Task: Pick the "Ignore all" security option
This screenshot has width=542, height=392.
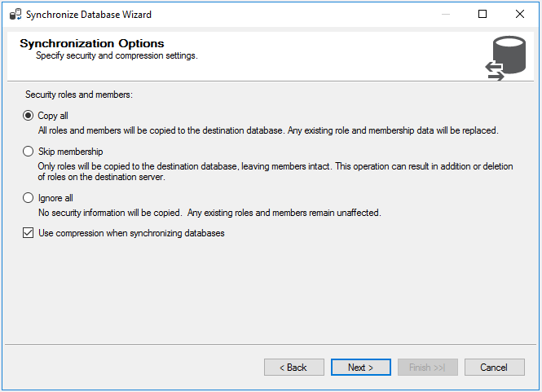Action: point(29,198)
